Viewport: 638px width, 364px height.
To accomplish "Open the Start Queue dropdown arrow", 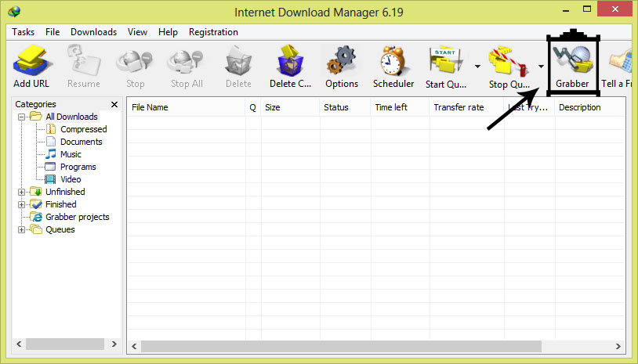I will pyautogui.click(x=477, y=67).
